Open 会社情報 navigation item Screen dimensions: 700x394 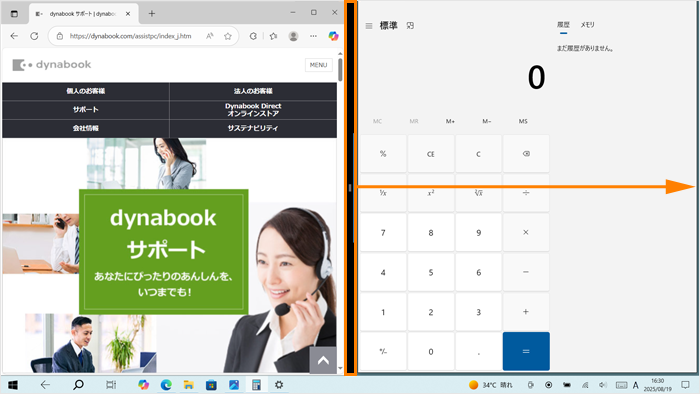coord(86,129)
